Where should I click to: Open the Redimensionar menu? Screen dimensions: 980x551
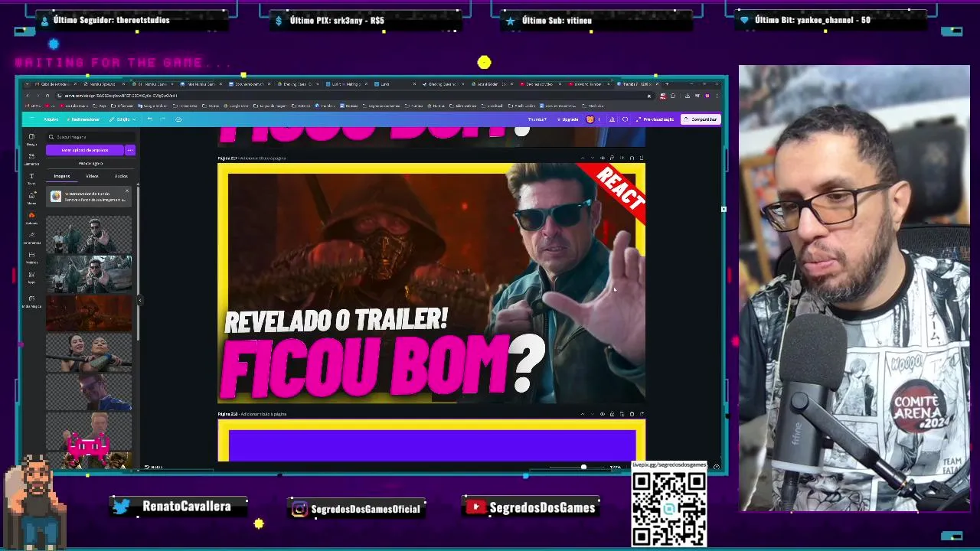(x=83, y=119)
